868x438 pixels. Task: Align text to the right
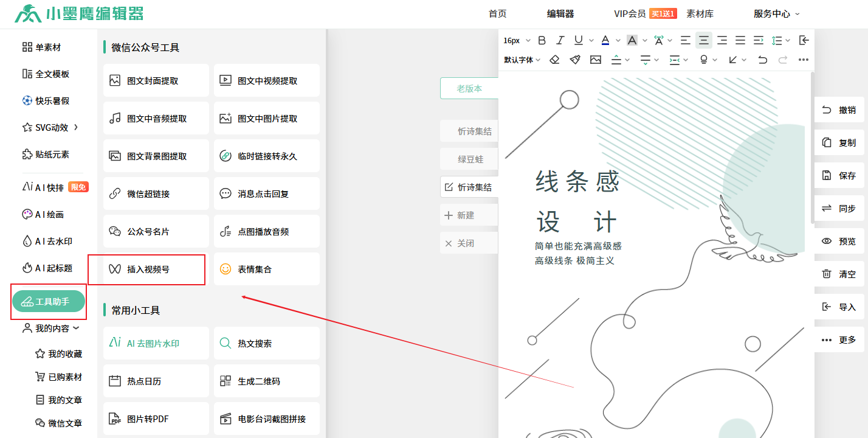pos(722,40)
